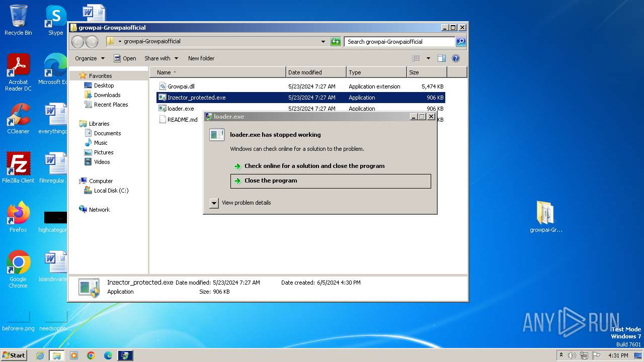Launch Microsoft Edge desktop shortcut
This screenshot has width=644, height=362.
click(54, 69)
